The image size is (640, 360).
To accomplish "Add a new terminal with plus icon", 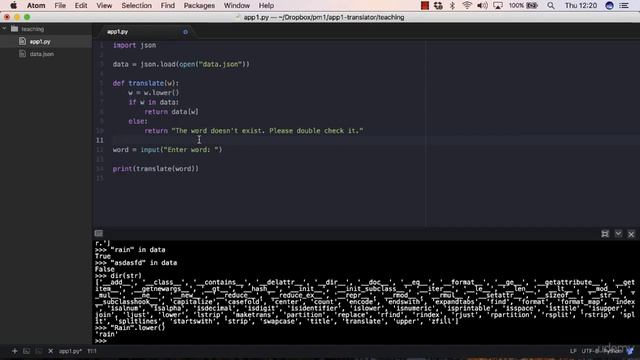I will pyautogui.click(x=14, y=351).
